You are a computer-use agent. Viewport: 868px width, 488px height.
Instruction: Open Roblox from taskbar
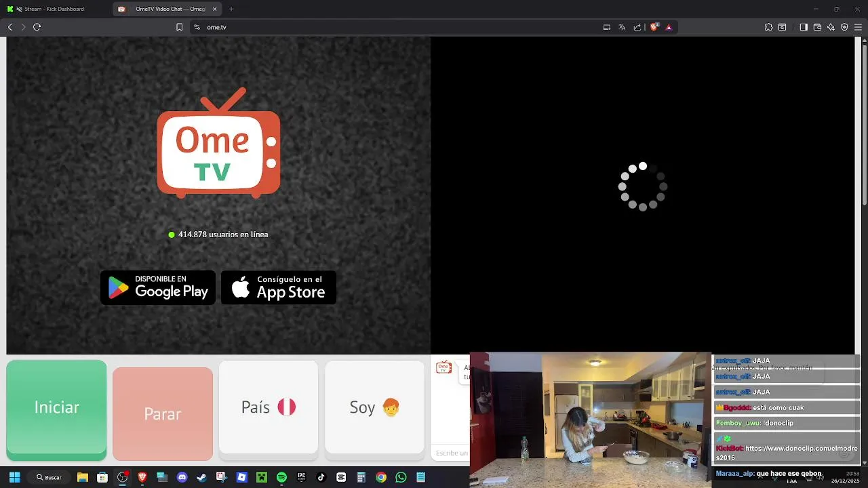pos(241,477)
